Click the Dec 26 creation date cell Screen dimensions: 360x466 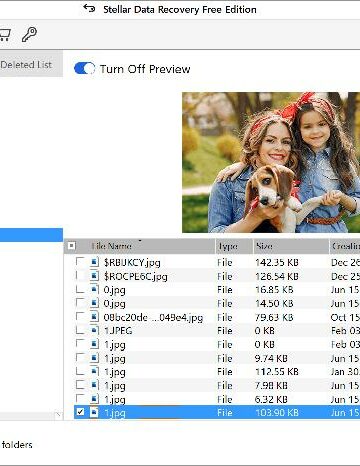[345, 262]
